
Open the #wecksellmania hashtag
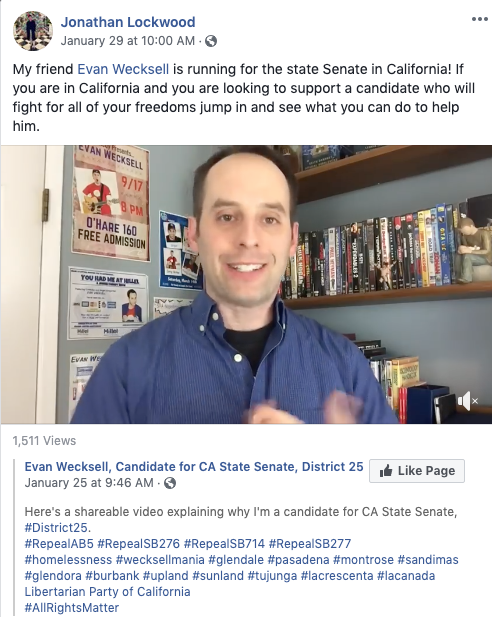(160, 560)
